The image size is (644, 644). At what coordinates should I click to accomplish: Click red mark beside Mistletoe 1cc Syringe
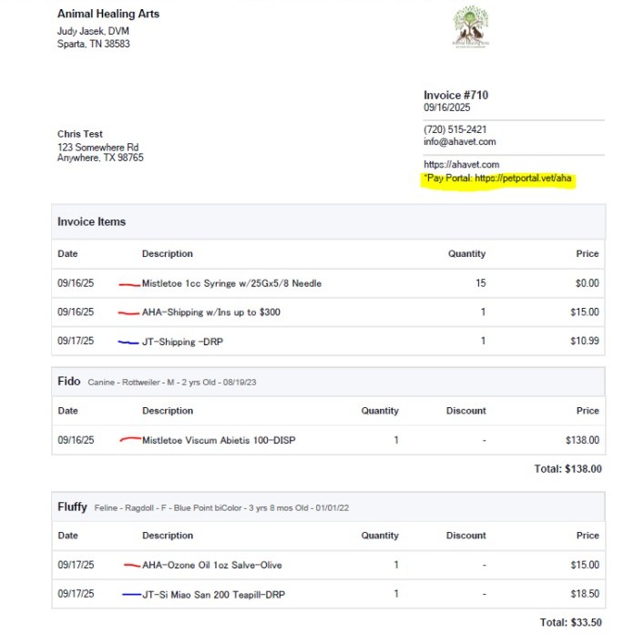click(x=129, y=284)
